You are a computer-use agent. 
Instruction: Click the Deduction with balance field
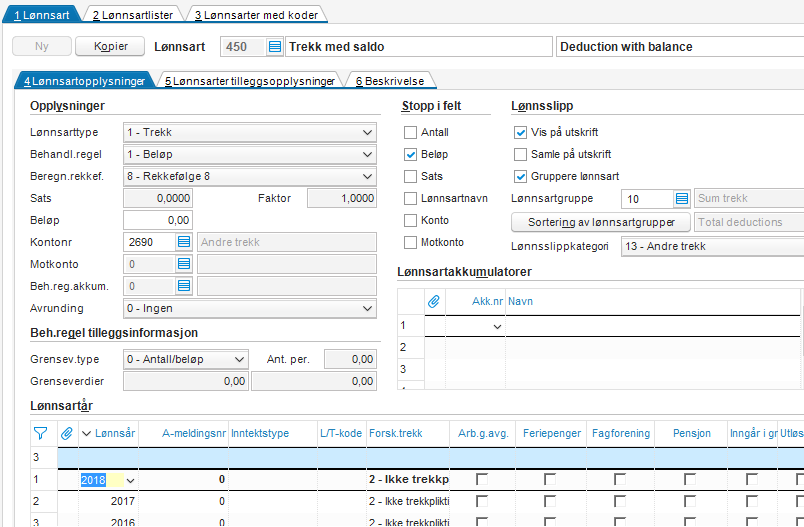(x=680, y=47)
